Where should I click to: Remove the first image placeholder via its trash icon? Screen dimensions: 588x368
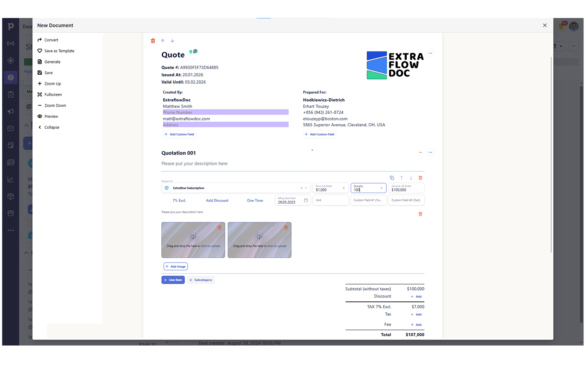tap(219, 227)
